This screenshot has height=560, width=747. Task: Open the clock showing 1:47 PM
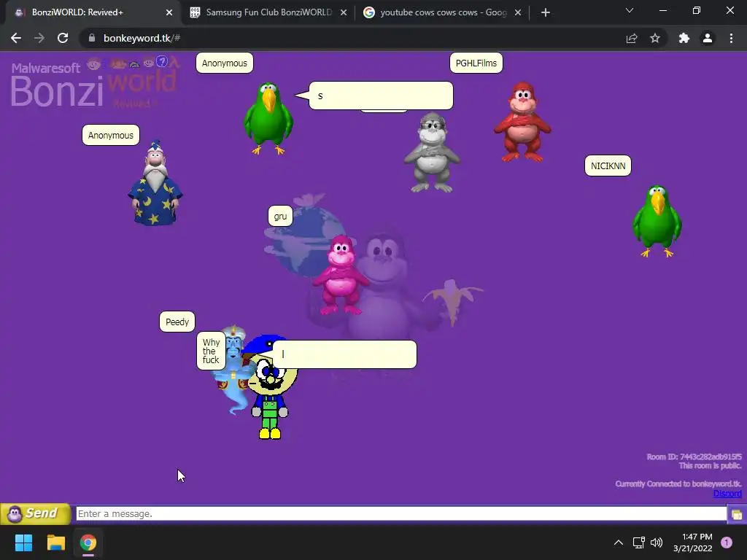click(693, 542)
